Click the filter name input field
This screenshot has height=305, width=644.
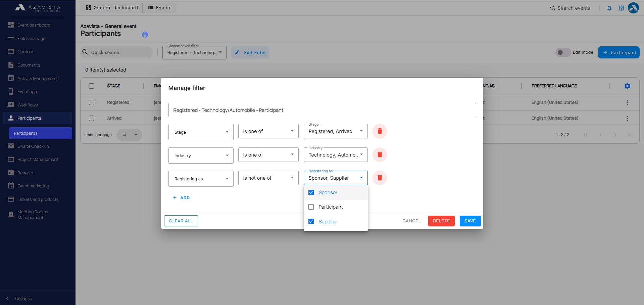click(x=322, y=110)
